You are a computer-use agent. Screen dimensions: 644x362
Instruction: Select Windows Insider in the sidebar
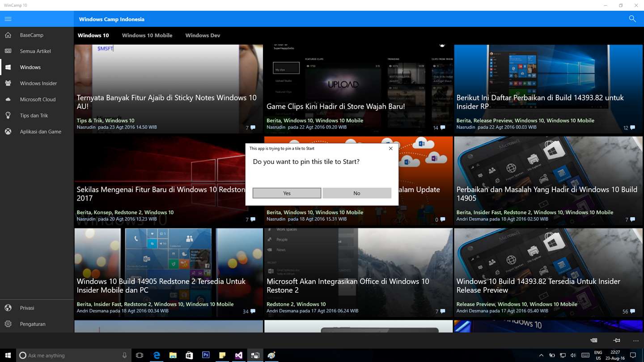37,83
